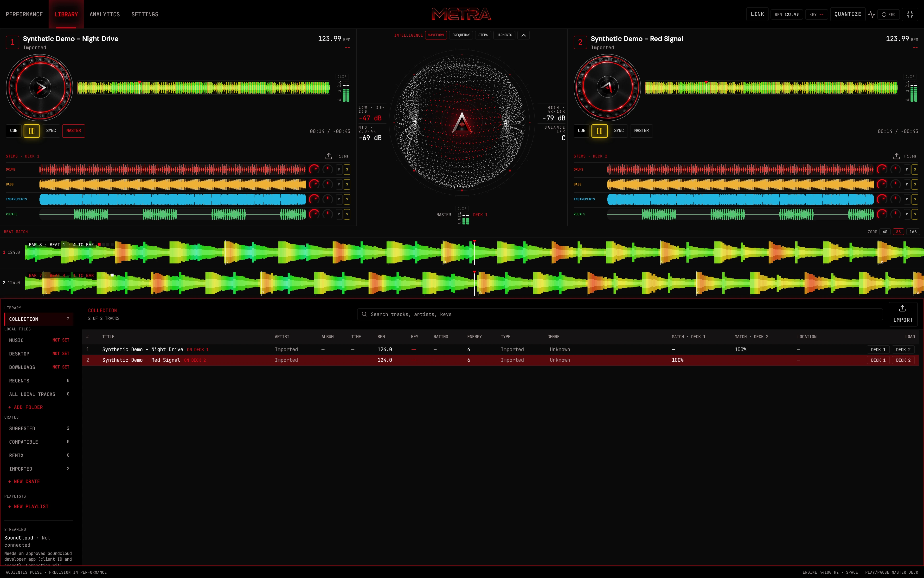Click the pulse waveform icon next to Quantize

871,14
